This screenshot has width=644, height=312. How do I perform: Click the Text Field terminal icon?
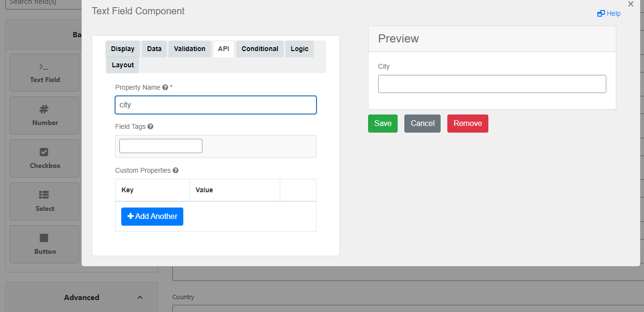44,67
